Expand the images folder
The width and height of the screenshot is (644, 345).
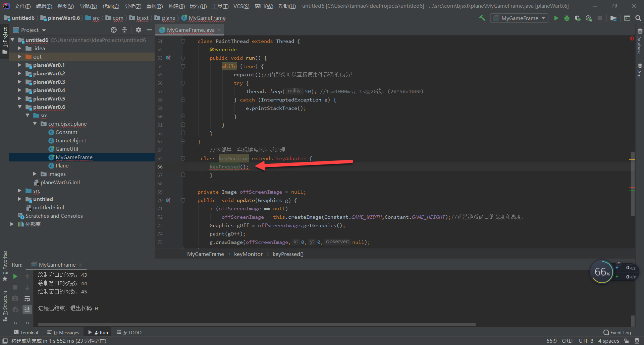click(x=35, y=174)
